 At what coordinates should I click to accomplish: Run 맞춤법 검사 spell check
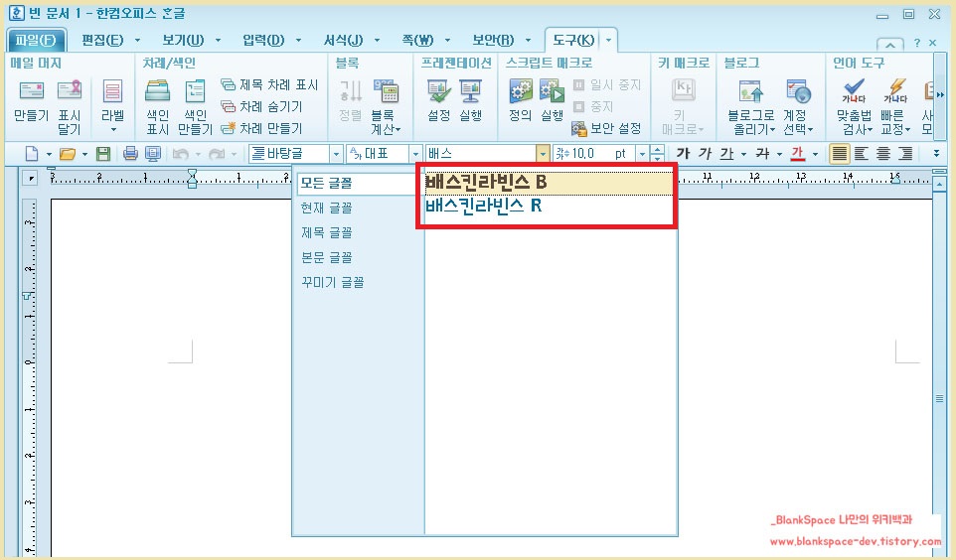855,106
